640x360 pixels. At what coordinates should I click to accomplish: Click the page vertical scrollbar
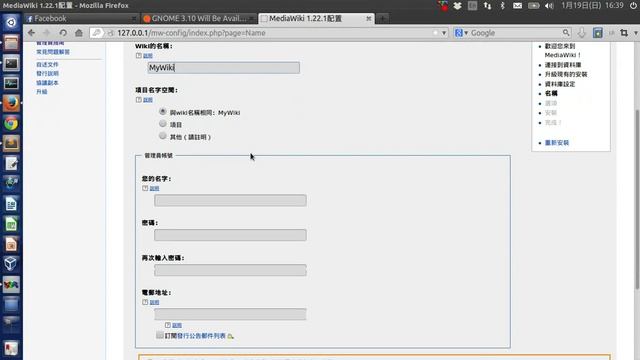tap(637, 200)
